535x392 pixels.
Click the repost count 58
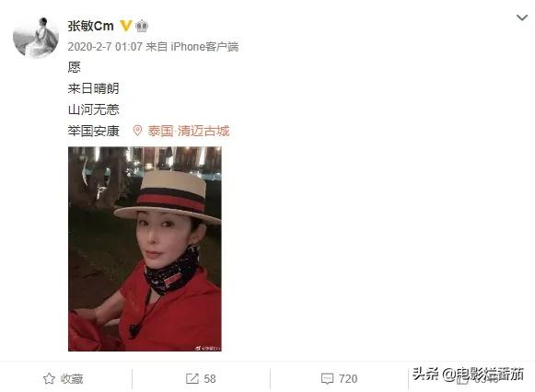coord(210,379)
